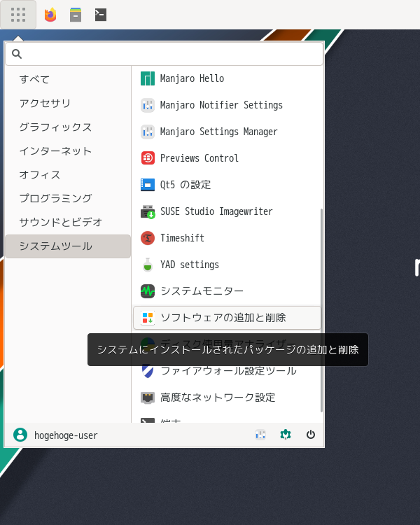420x525 pixels.
Task: Select the すべて category
Action: coord(68,79)
